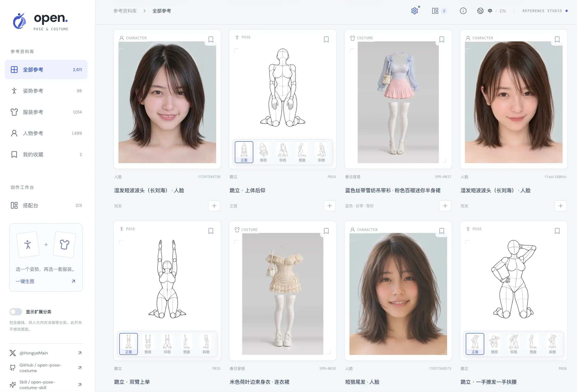Select 侧面 view thumbnail on P034 pose

coord(302,152)
